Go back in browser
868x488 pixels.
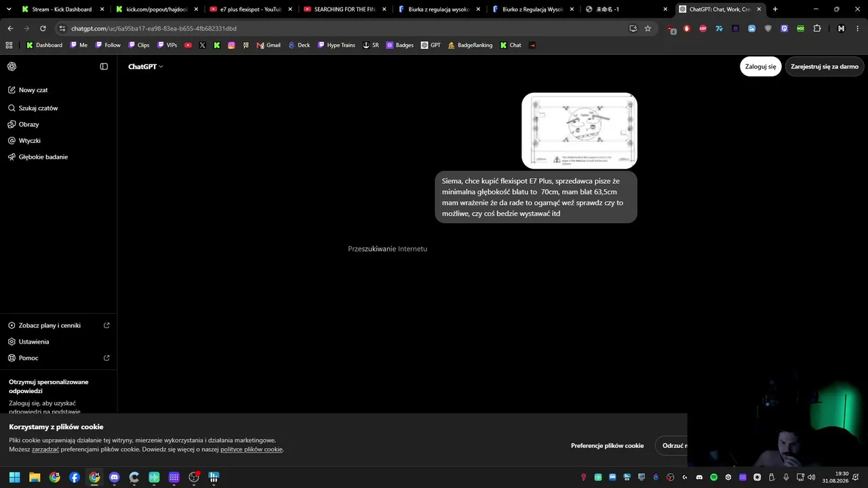(10, 28)
